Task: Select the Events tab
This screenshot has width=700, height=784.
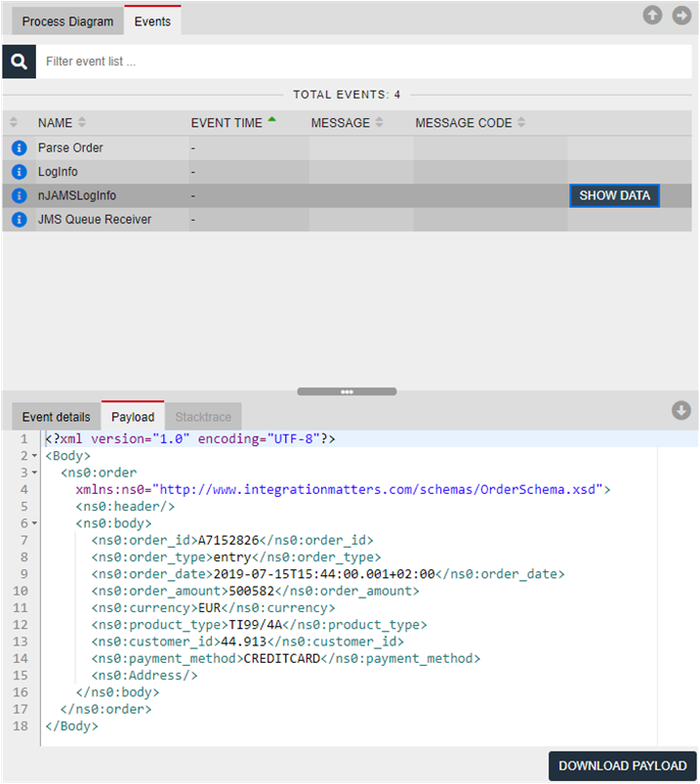Action: tap(152, 21)
